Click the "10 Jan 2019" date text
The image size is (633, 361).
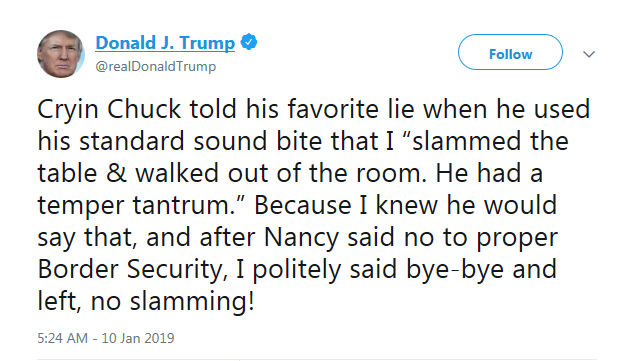click(x=138, y=338)
